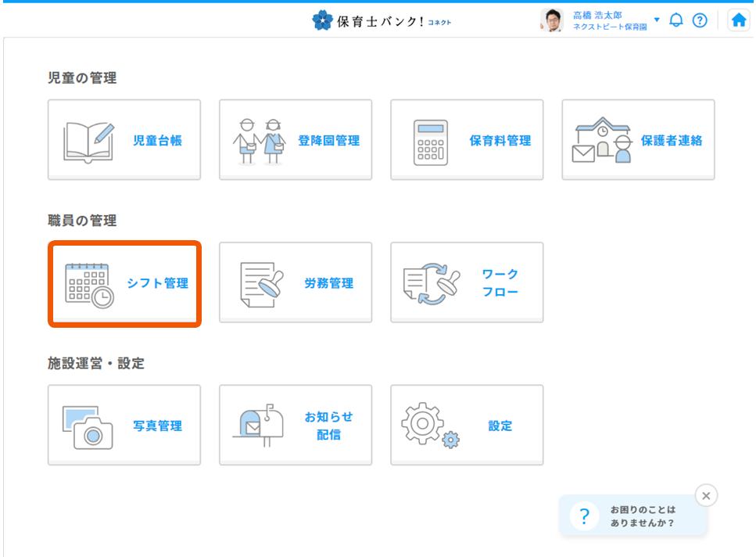Go to home via house button
This screenshot has width=756, height=557.
point(738,21)
